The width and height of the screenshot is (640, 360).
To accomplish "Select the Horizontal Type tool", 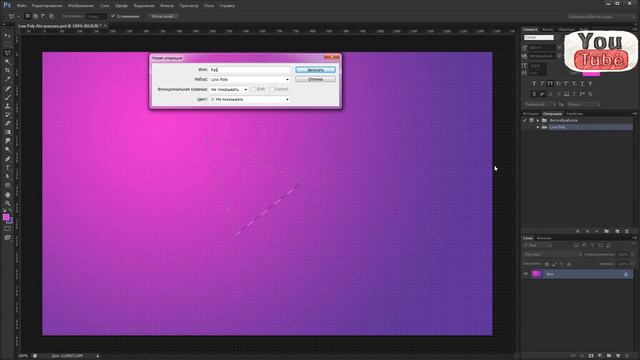I will pyautogui.click(x=8, y=168).
